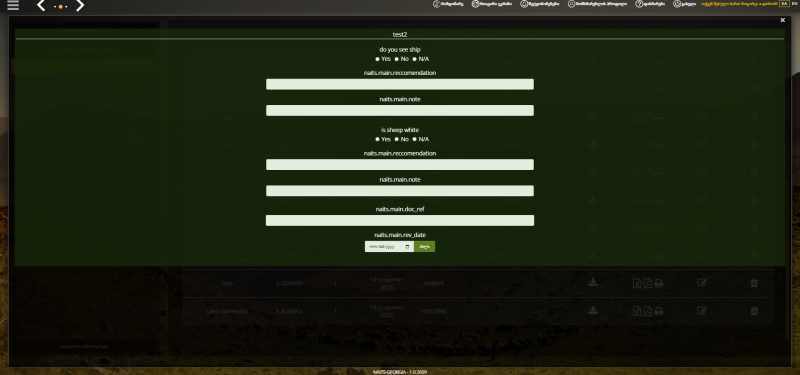Focus recommendation field for 'do you see ship'
Screen dimensions: 800x375
(400, 84)
